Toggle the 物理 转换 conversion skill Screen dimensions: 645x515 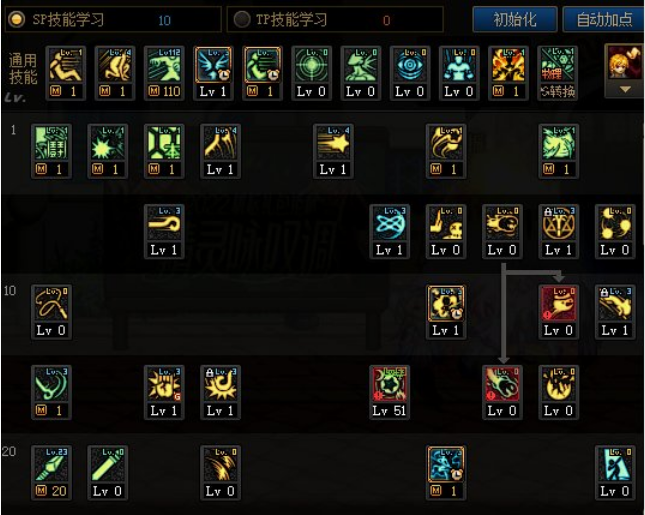point(557,73)
